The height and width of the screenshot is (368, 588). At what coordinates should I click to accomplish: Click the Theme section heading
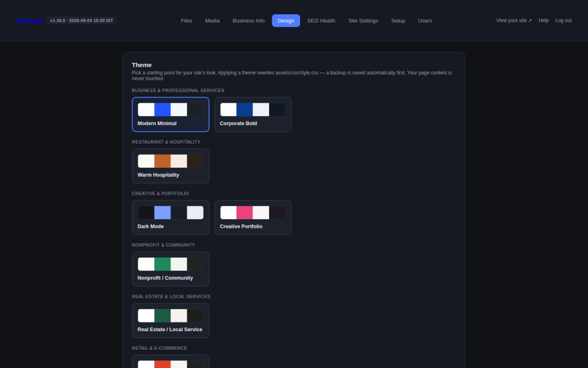142,65
